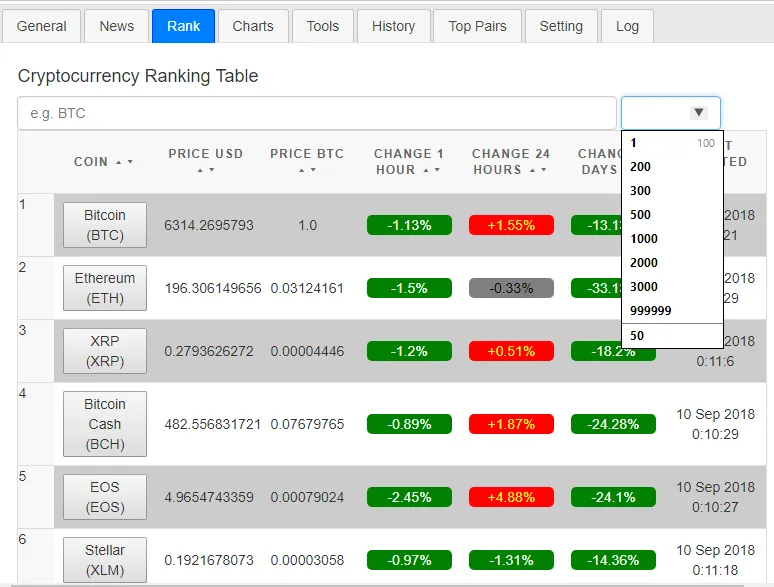Focus the e.g. BTC search field
774x587 pixels.
317,113
